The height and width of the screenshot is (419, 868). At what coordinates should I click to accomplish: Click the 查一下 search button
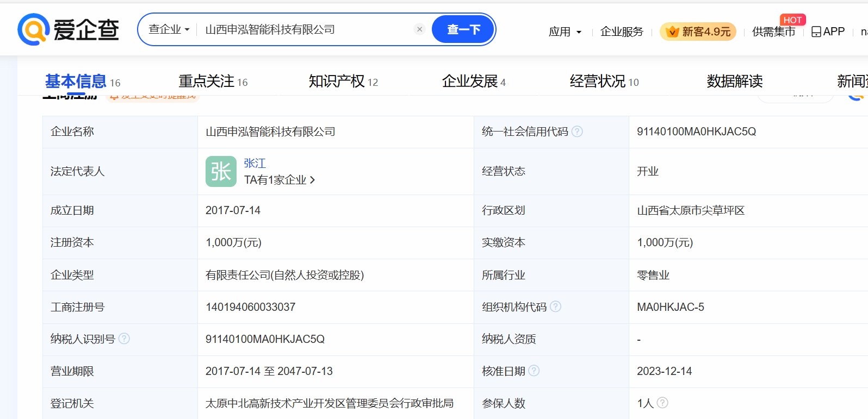click(x=463, y=29)
